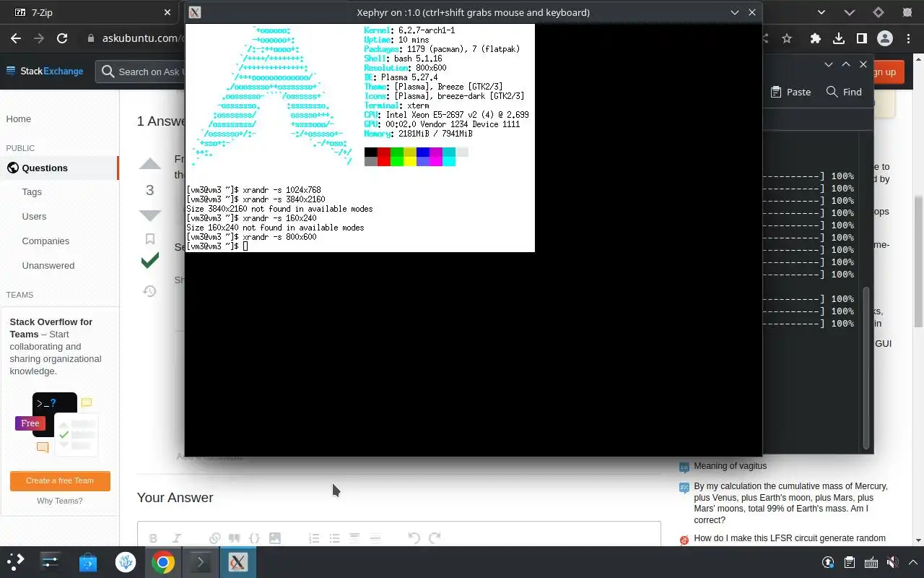Click the Chrome page vertical scrollbar

918,261
